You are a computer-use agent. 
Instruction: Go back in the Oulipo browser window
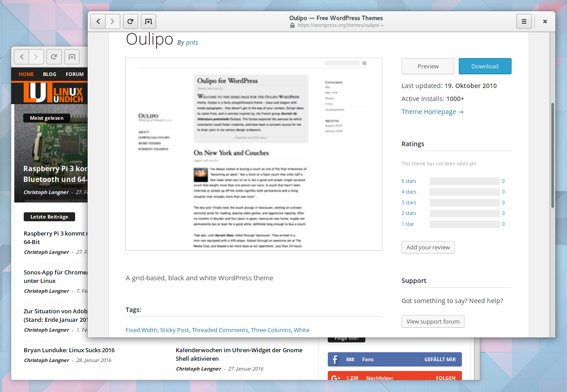point(98,21)
